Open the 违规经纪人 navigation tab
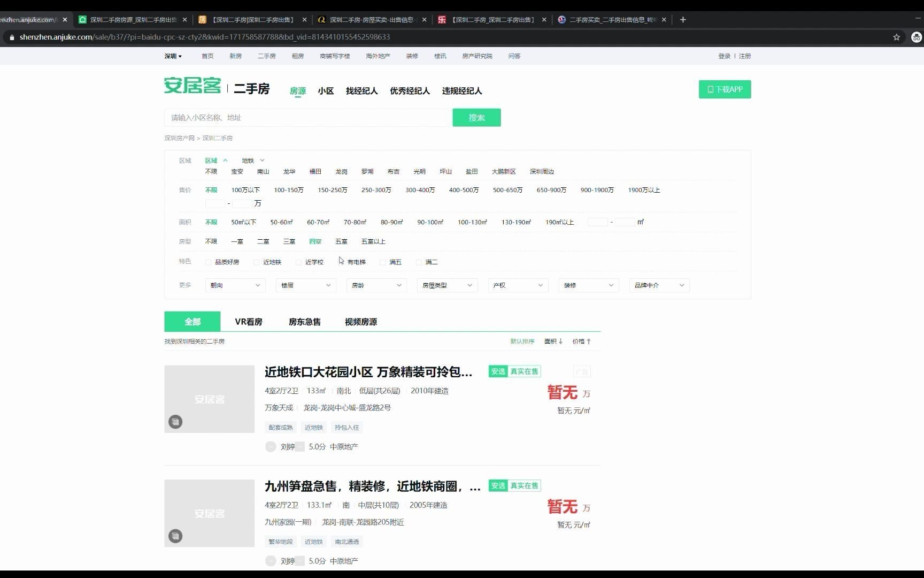Viewport: 924px width, 578px height. coord(462,91)
